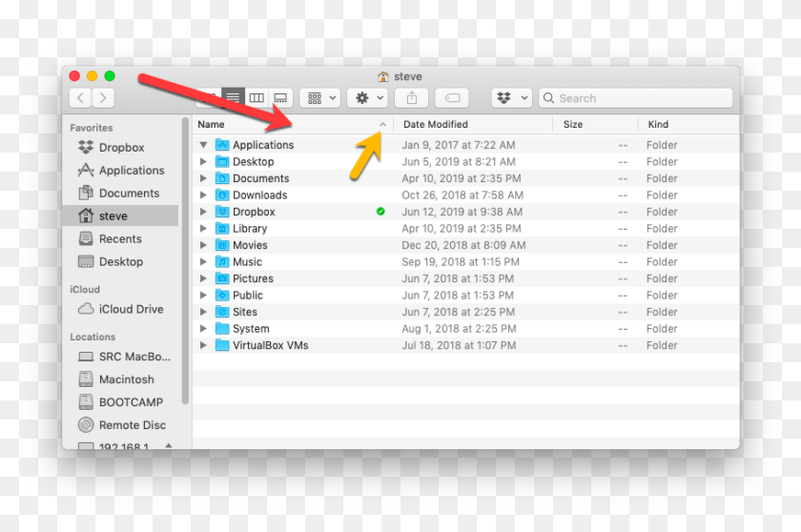Collapse the Applications folder disclosure triangle
The height and width of the screenshot is (532, 801).
pos(203,145)
